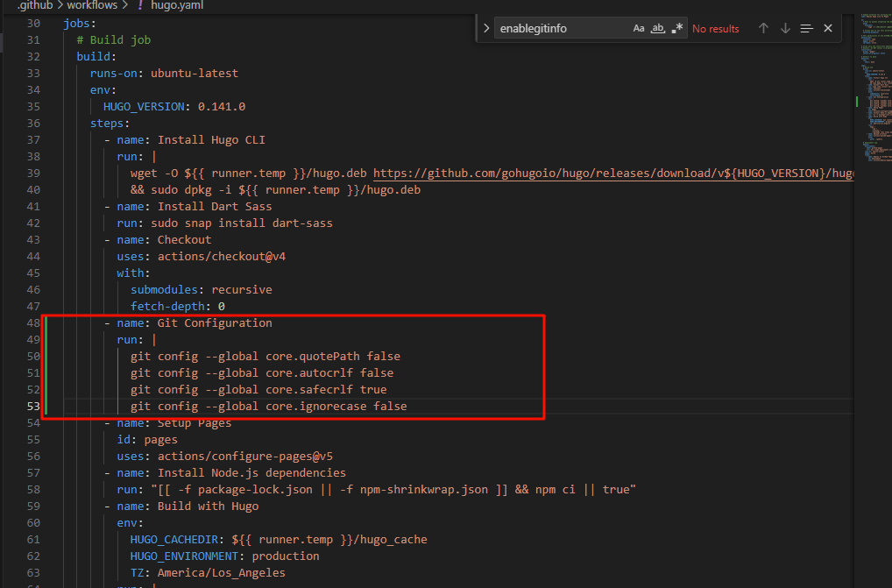Click 'core.autocrlf false' command line
The height and width of the screenshot is (588, 892).
262,373
